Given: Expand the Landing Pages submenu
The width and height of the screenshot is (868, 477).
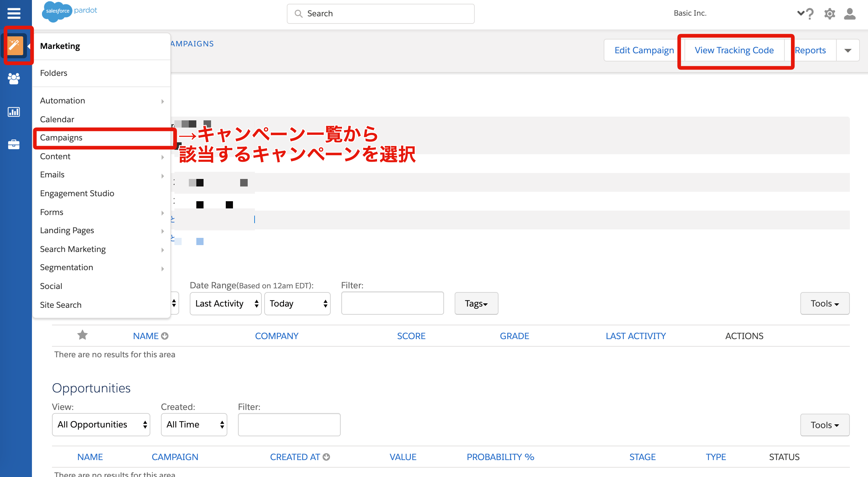Looking at the screenshot, I should click(x=101, y=230).
